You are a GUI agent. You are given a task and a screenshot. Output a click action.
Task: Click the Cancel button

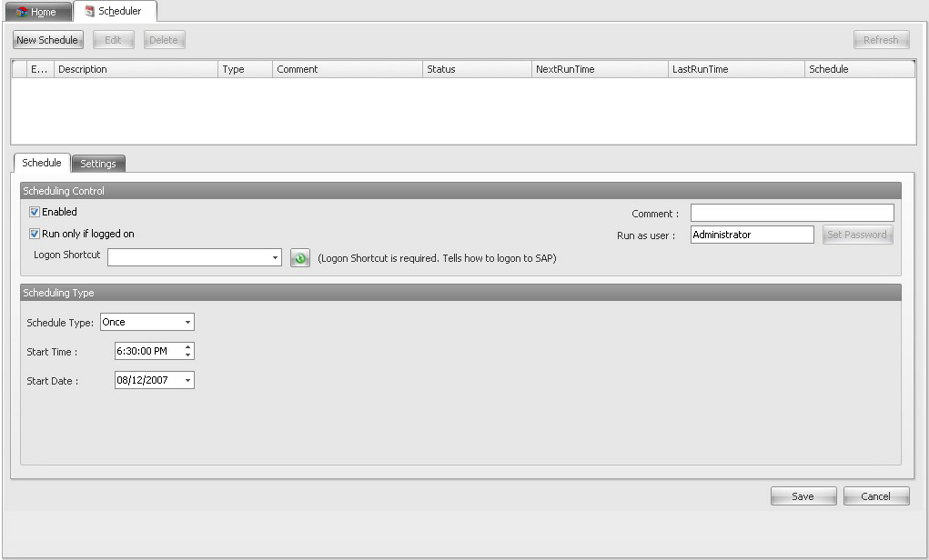coord(875,496)
